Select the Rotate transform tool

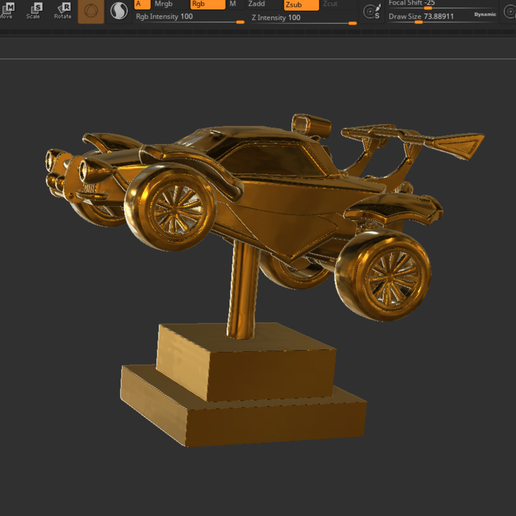63,10
